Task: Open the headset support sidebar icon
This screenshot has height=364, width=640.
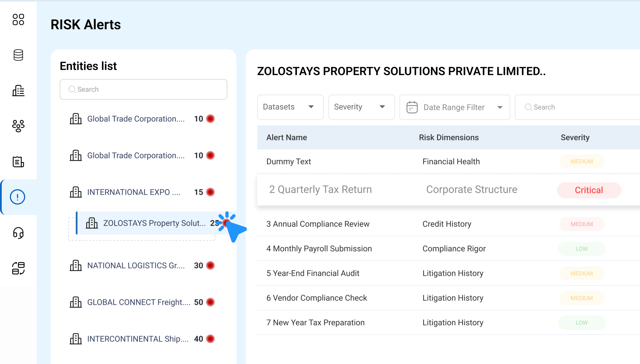Action: tap(18, 233)
